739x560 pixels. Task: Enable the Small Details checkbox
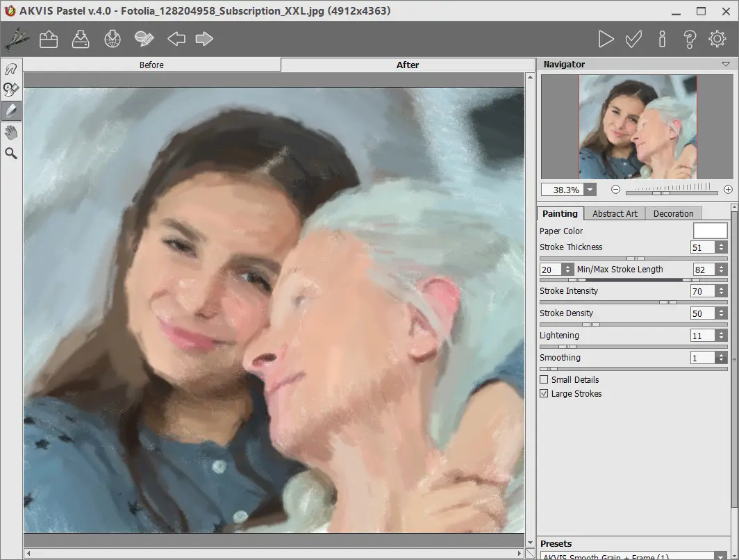[x=544, y=380]
